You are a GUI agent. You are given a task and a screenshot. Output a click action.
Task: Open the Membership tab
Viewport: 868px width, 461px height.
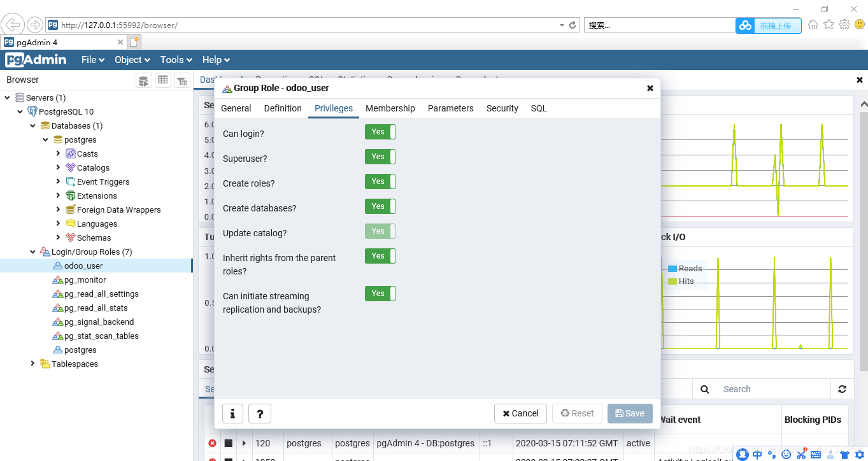tap(390, 108)
